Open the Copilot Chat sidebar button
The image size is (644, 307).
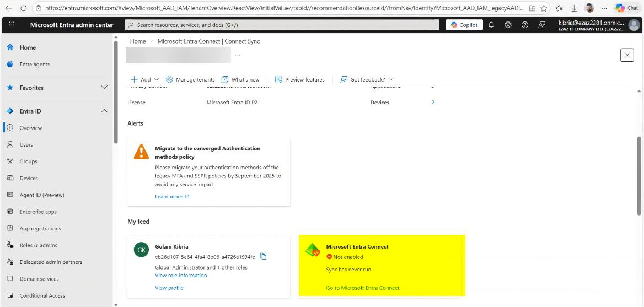tap(627, 8)
